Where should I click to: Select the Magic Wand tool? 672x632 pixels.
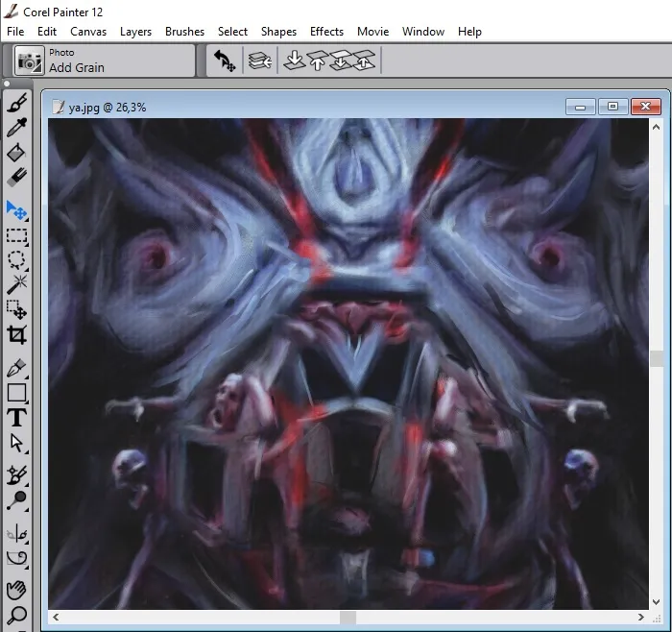click(16, 284)
